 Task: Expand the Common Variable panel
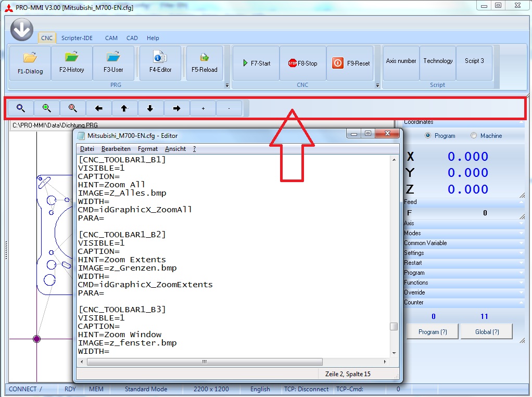tap(463, 243)
